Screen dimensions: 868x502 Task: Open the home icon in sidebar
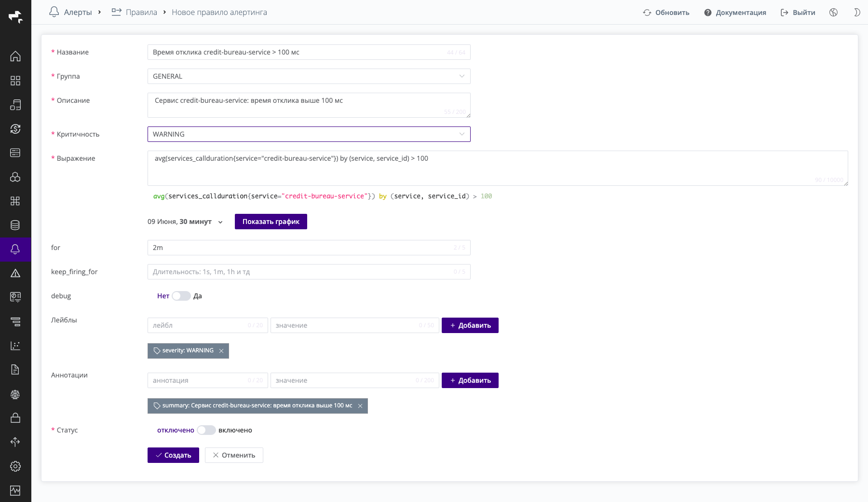point(15,56)
